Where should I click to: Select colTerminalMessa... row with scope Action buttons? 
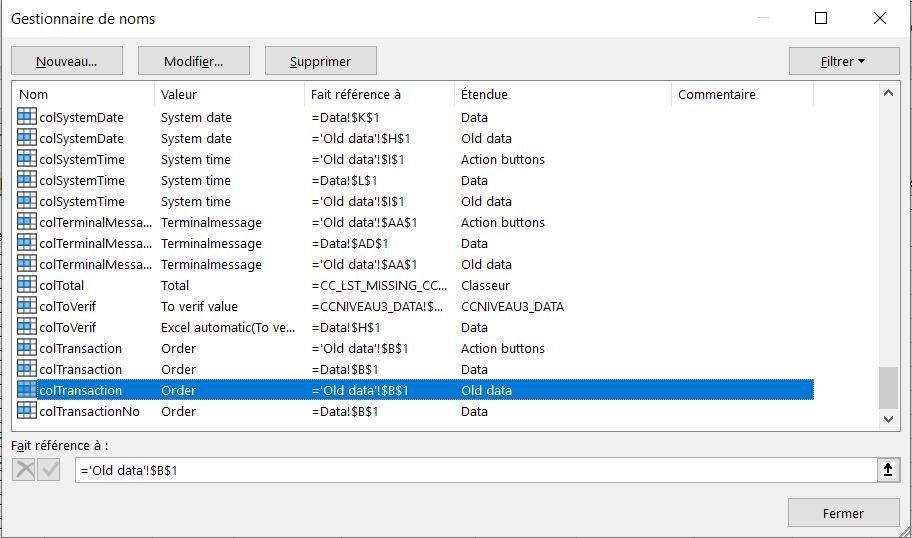415,222
